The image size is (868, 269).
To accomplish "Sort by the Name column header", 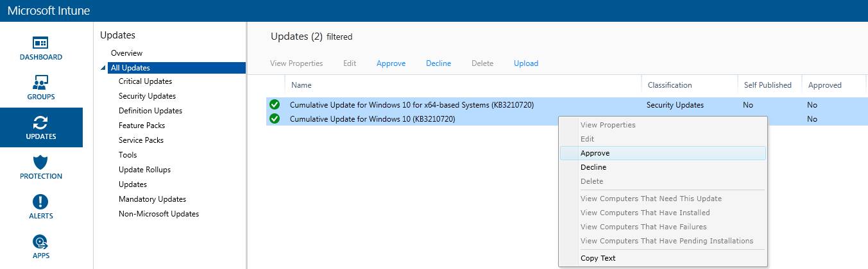I will [301, 85].
